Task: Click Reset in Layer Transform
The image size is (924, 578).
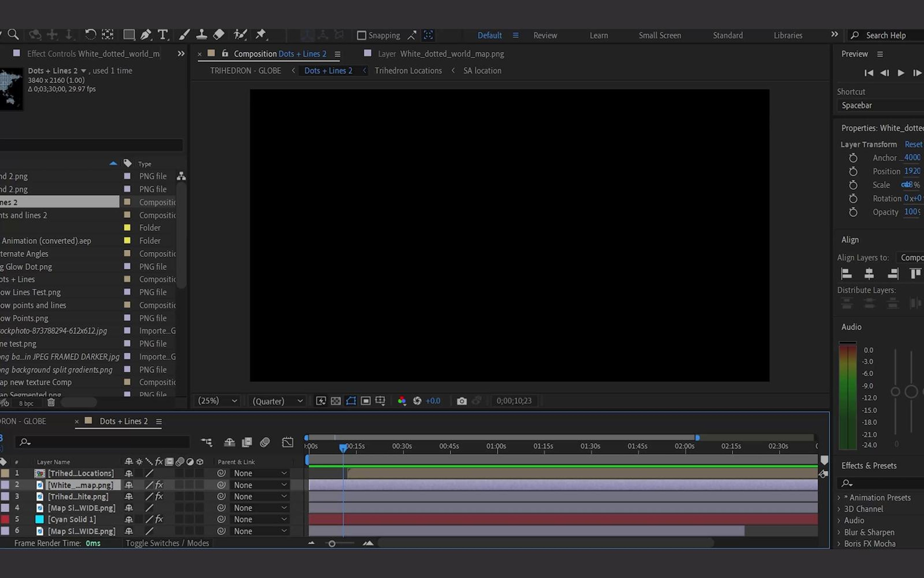Action: pos(913,144)
